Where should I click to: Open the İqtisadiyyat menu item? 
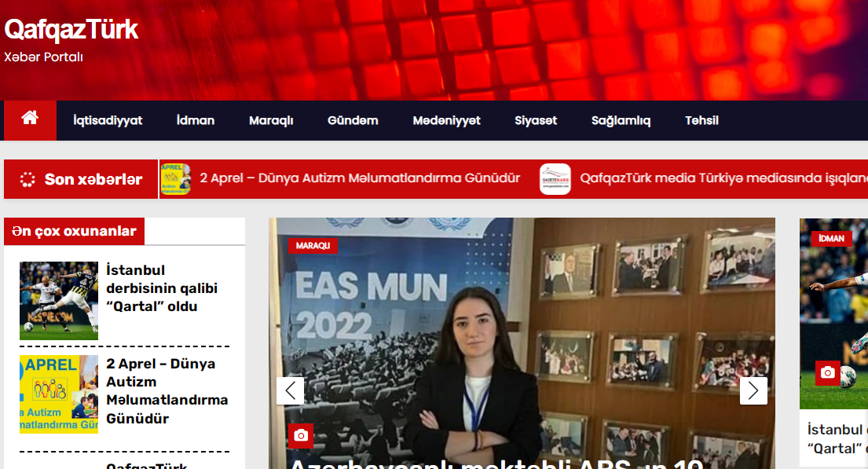[x=108, y=120]
